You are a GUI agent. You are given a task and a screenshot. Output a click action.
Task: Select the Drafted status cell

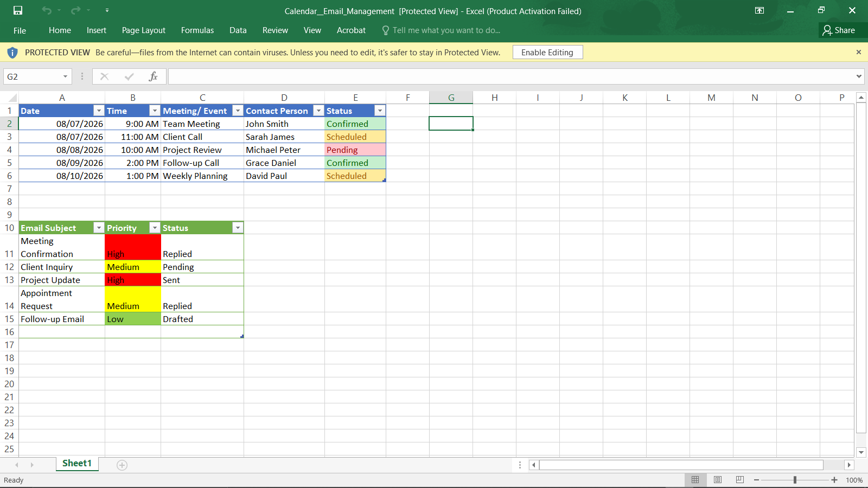pyautogui.click(x=202, y=319)
